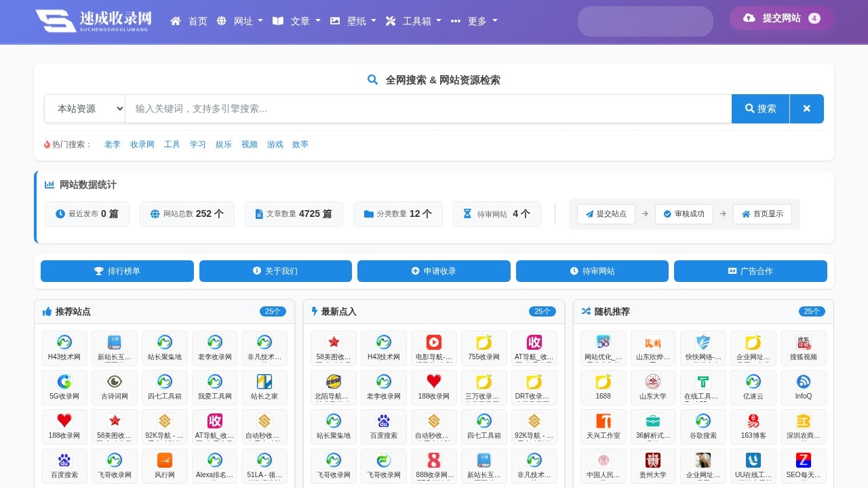Open 贵州大学 site icon

coord(654,466)
